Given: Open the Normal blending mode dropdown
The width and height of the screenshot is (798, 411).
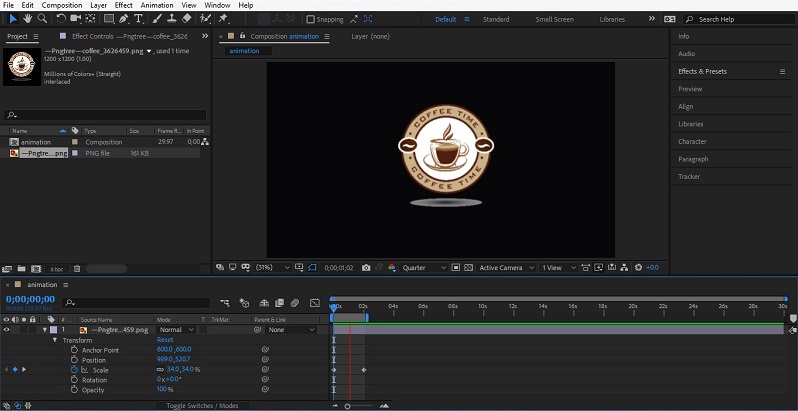Looking at the screenshot, I should pos(176,329).
